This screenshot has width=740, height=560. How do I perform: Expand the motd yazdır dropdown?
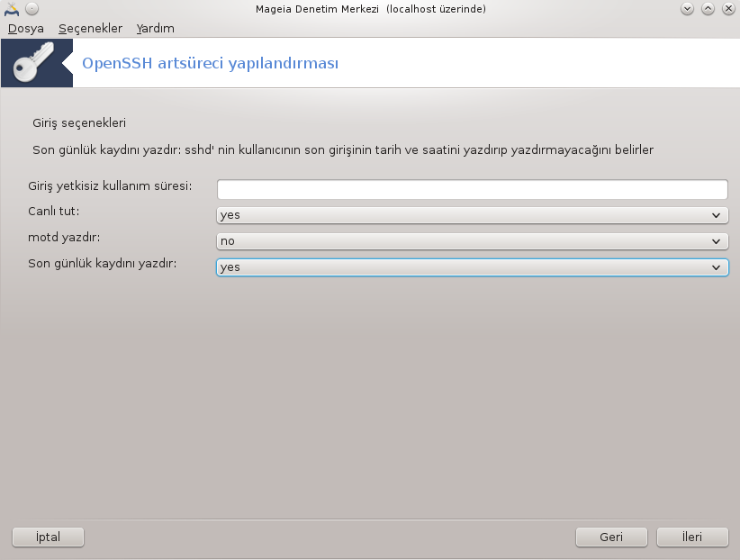472,241
